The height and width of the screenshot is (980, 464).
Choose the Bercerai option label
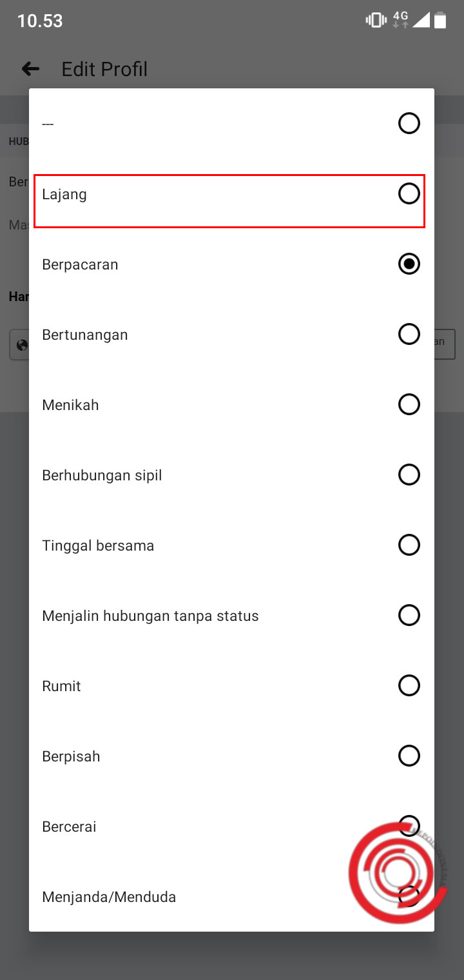pos(69,827)
